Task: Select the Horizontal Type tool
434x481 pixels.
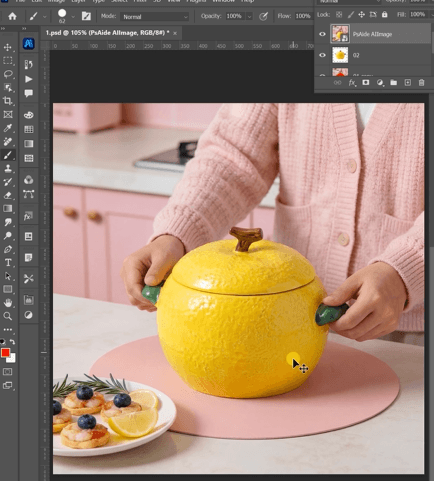Action: [8, 263]
